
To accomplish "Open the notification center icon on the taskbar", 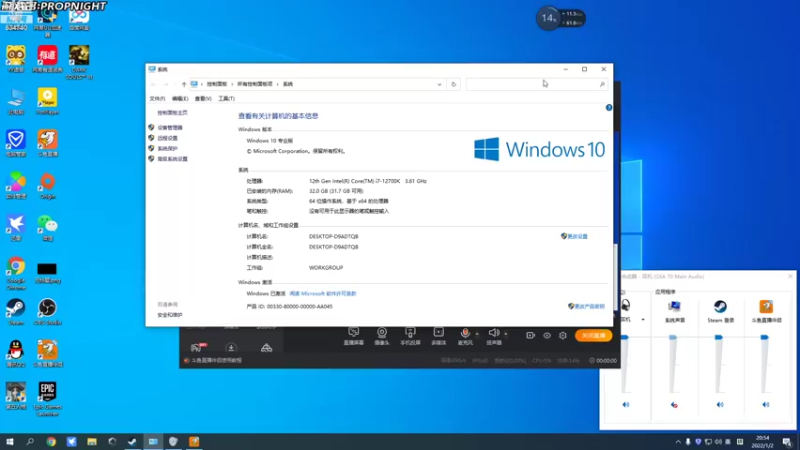I will pyautogui.click(x=787, y=442).
